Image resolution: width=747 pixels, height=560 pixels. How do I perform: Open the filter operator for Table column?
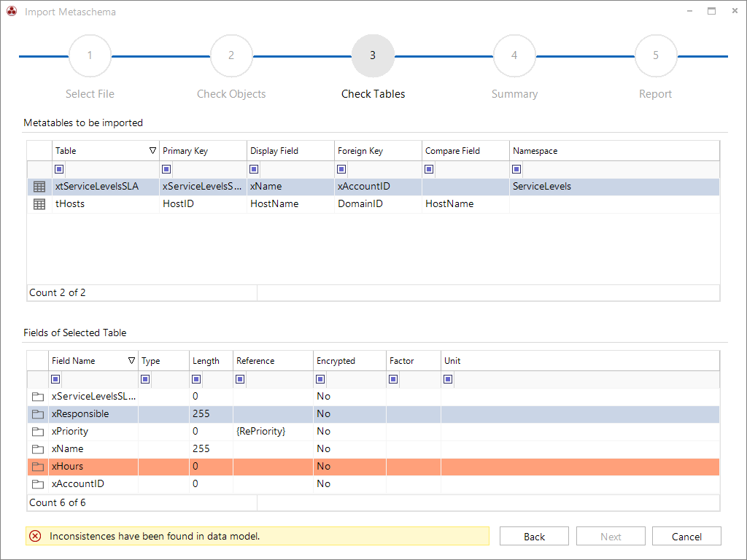59,169
